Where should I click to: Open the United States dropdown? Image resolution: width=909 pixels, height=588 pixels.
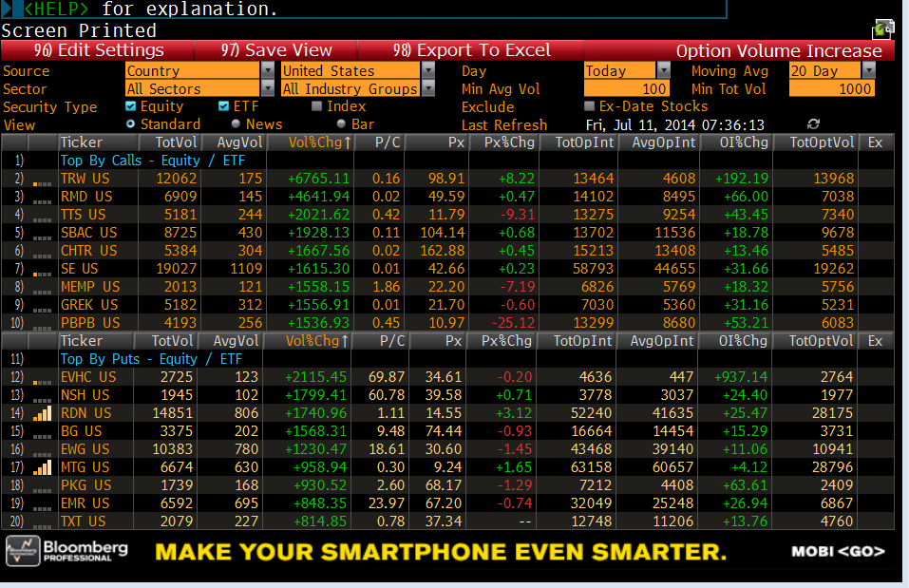[427, 70]
